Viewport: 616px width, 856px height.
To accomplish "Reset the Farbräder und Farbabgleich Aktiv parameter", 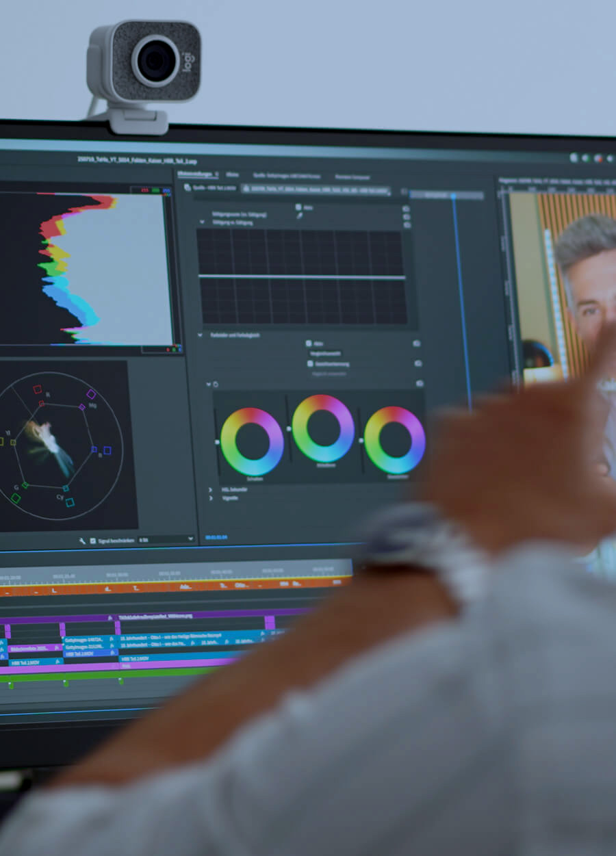I will tap(417, 343).
